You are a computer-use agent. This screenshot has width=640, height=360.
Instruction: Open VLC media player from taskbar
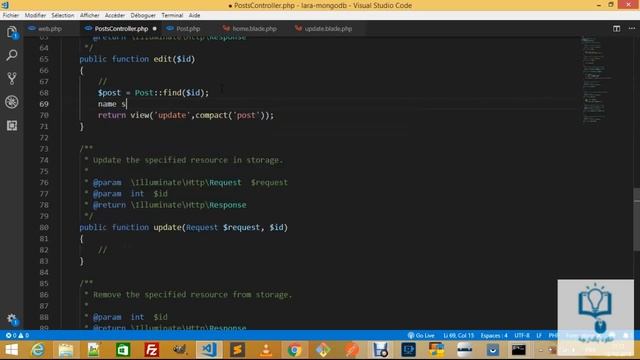[x=266, y=350]
